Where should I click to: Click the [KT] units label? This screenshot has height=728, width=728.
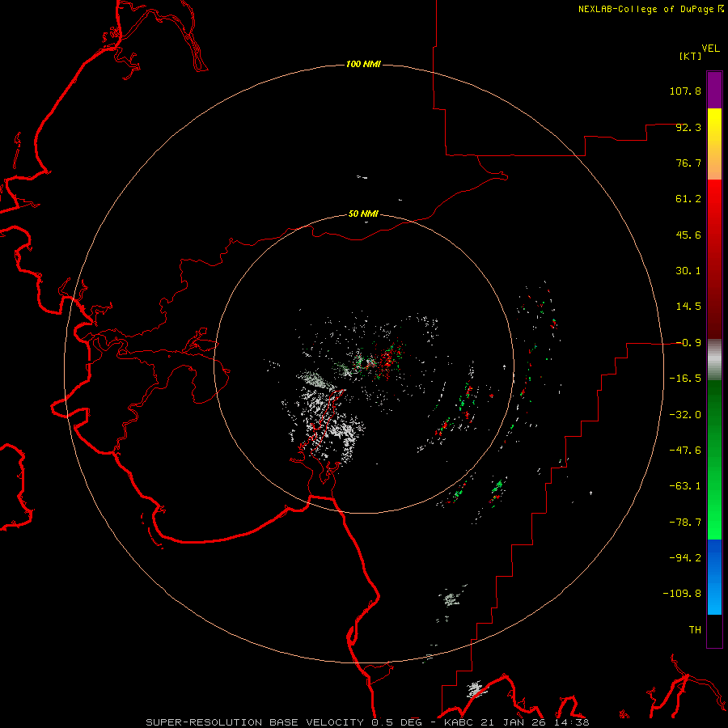point(691,56)
